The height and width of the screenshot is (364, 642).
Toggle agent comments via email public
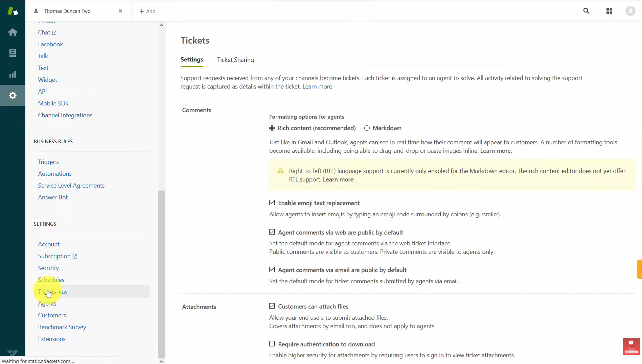point(272,269)
